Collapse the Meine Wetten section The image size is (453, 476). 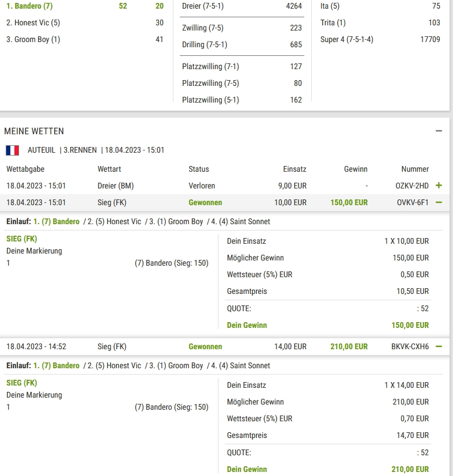tap(439, 131)
